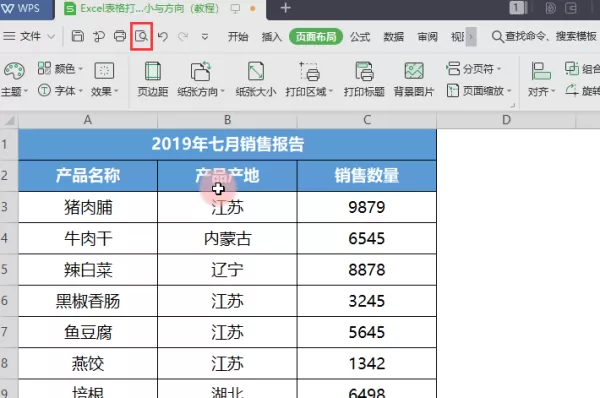
Task: Click the Undo arrow
Action: coord(163,36)
